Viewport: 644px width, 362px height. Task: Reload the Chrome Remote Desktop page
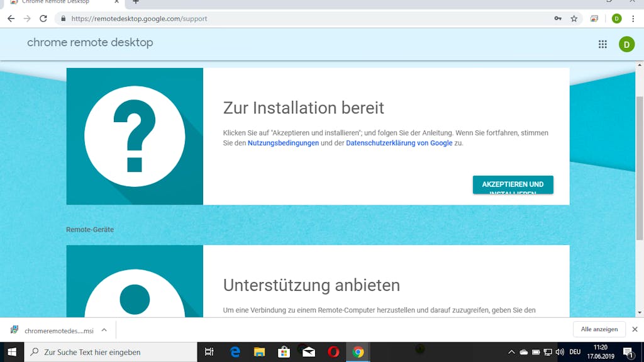point(43,18)
